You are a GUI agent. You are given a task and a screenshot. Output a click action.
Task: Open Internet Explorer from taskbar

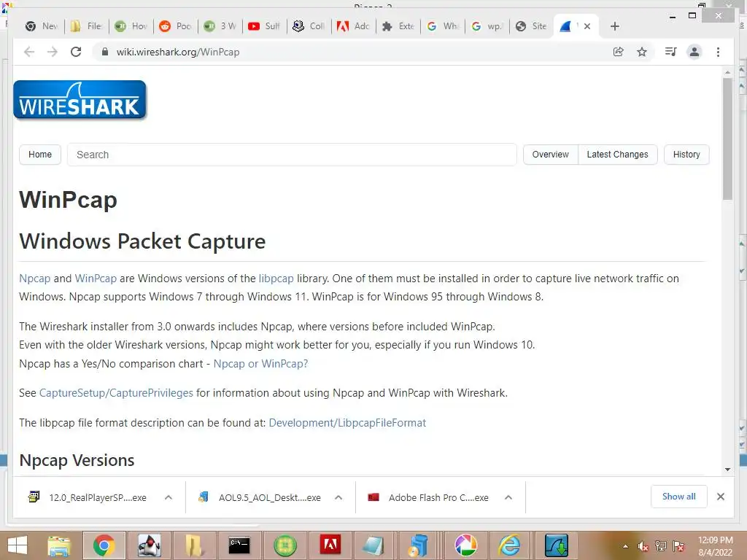509,545
